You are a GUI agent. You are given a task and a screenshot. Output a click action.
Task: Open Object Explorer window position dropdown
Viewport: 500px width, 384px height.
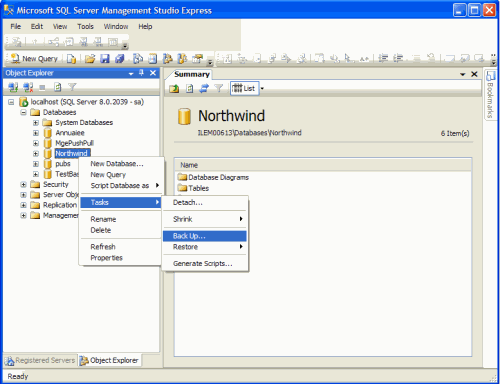click(131, 74)
